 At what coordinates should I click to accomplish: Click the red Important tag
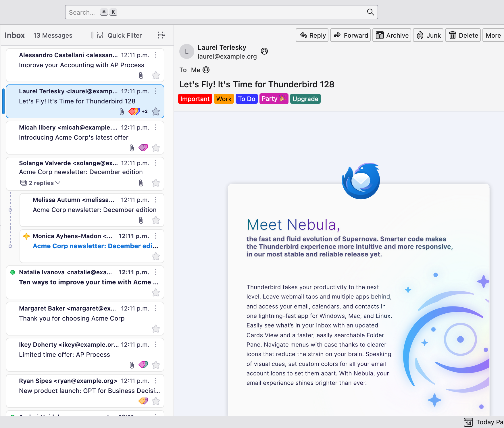(195, 99)
